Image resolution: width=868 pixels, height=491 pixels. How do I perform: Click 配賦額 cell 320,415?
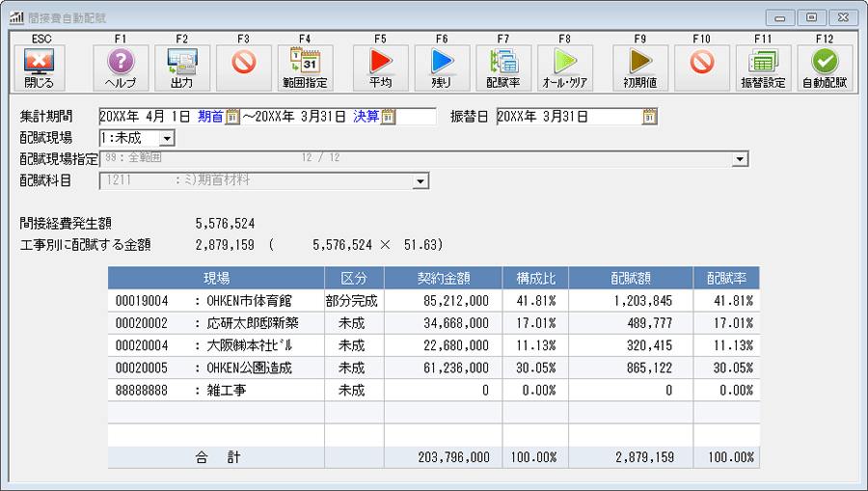tap(631, 345)
